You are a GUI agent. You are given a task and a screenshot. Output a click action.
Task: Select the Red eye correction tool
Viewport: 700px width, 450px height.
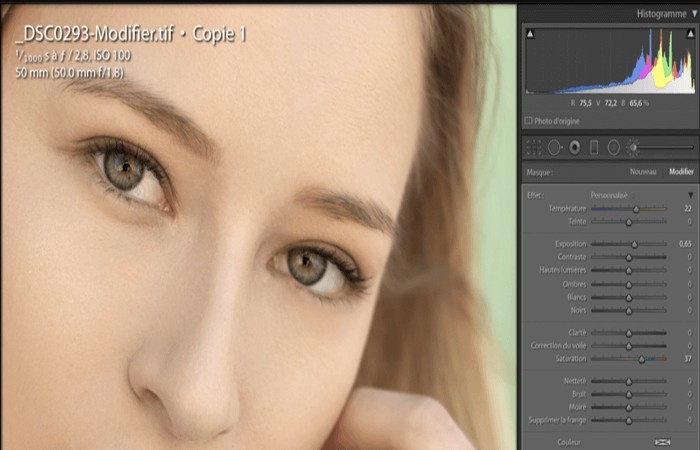click(x=575, y=147)
